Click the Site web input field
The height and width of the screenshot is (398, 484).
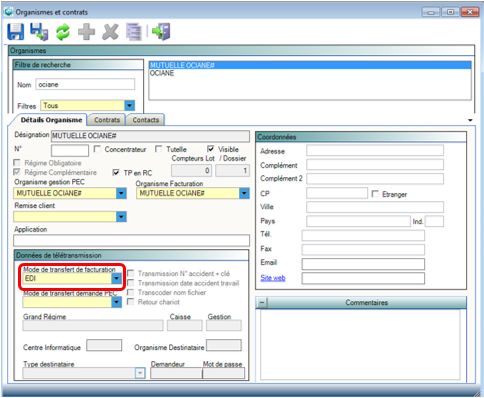coord(363,278)
